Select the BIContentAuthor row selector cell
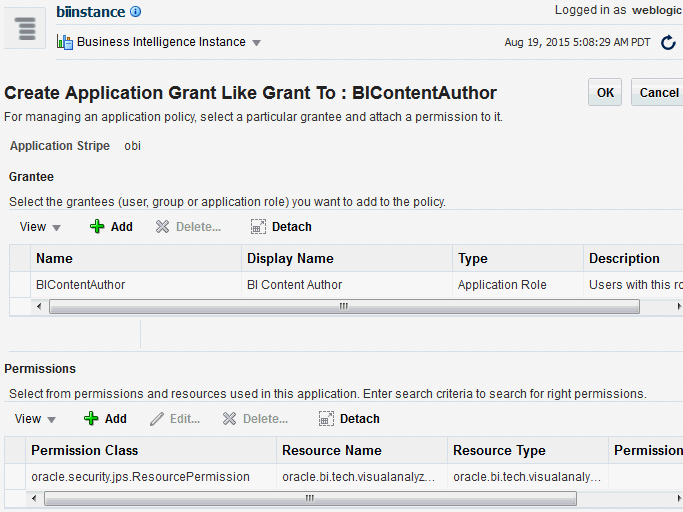The image size is (683, 512). click(x=20, y=285)
